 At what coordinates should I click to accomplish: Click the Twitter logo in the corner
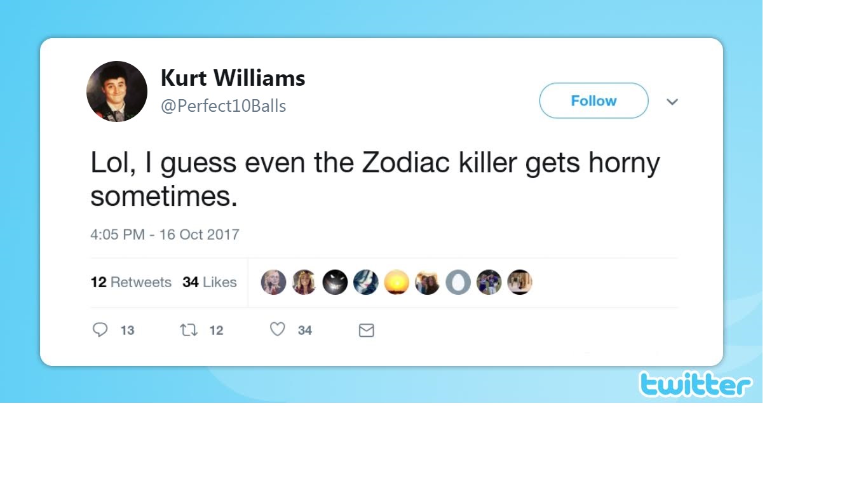pos(695,384)
